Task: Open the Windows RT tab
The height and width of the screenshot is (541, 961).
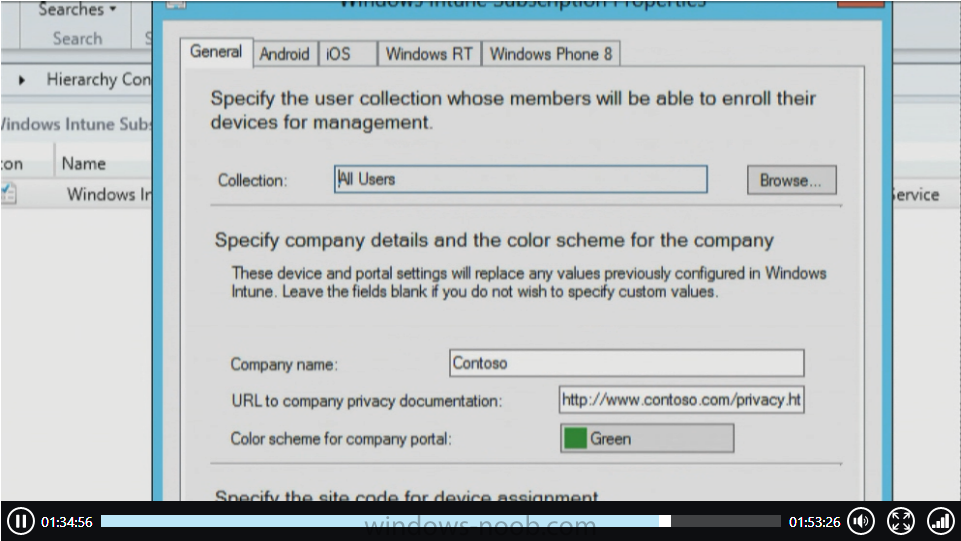Action: point(429,54)
